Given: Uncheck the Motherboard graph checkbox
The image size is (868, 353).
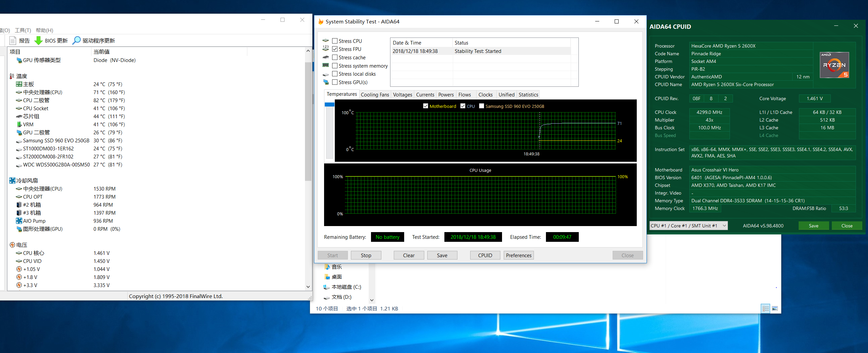Looking at the screenshot, I should coord(426,106).
